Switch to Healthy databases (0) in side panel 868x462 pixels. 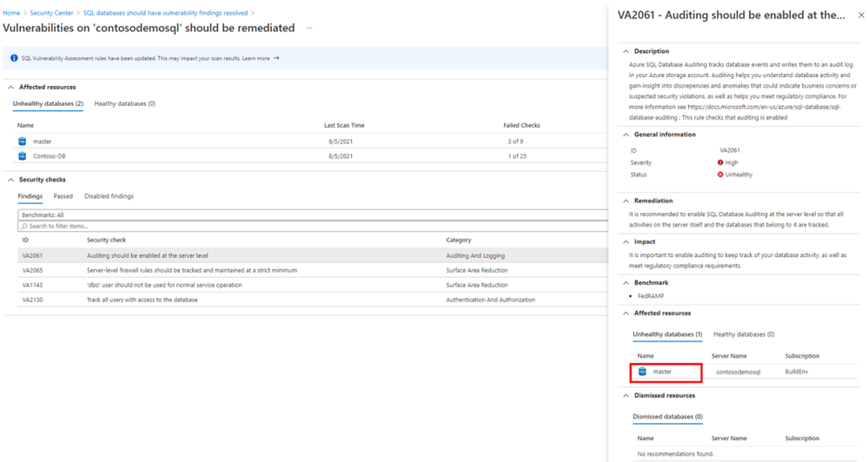(744, 334)
